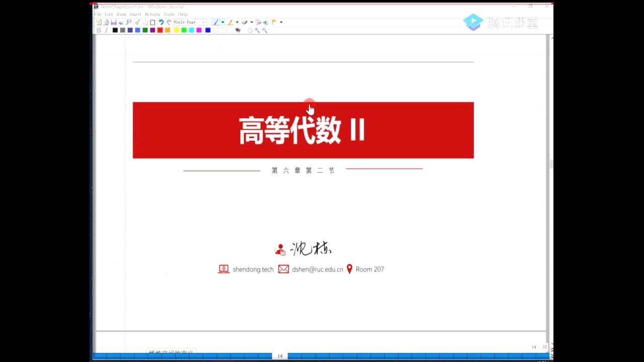The width and height of the screenshot is (644, 362).
Task: Expand the Pen tool options arrow
Action: click(223, 22)
